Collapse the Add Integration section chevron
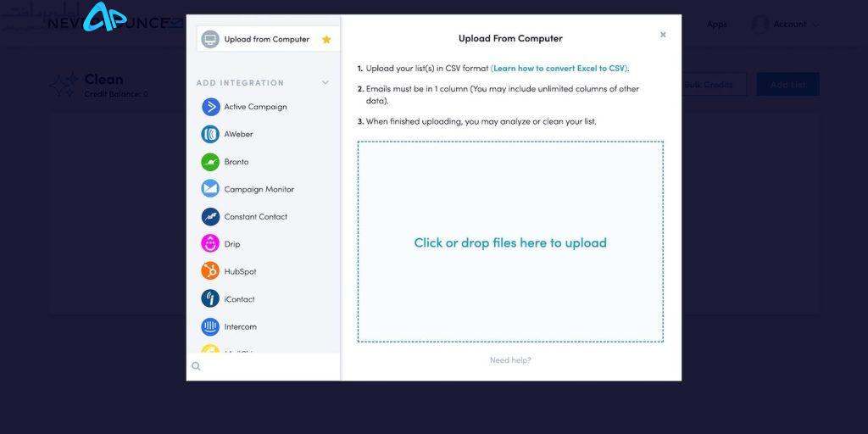 325,82
